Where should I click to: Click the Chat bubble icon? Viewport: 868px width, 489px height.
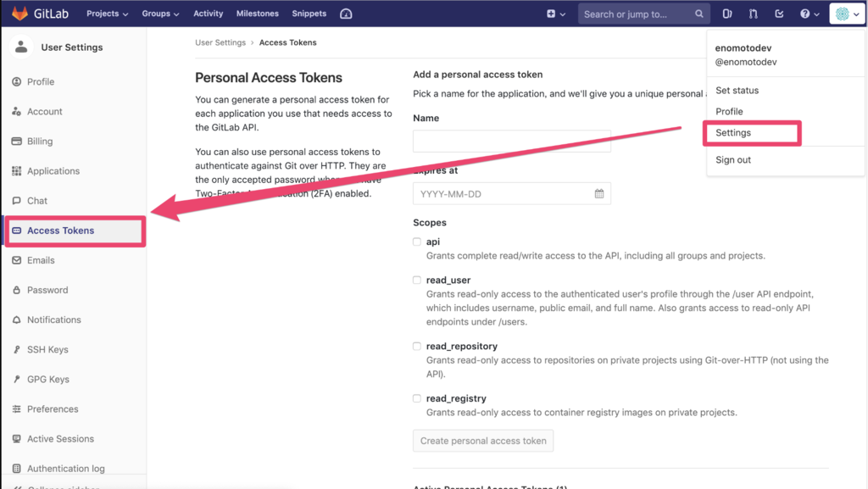coord(17,201)
